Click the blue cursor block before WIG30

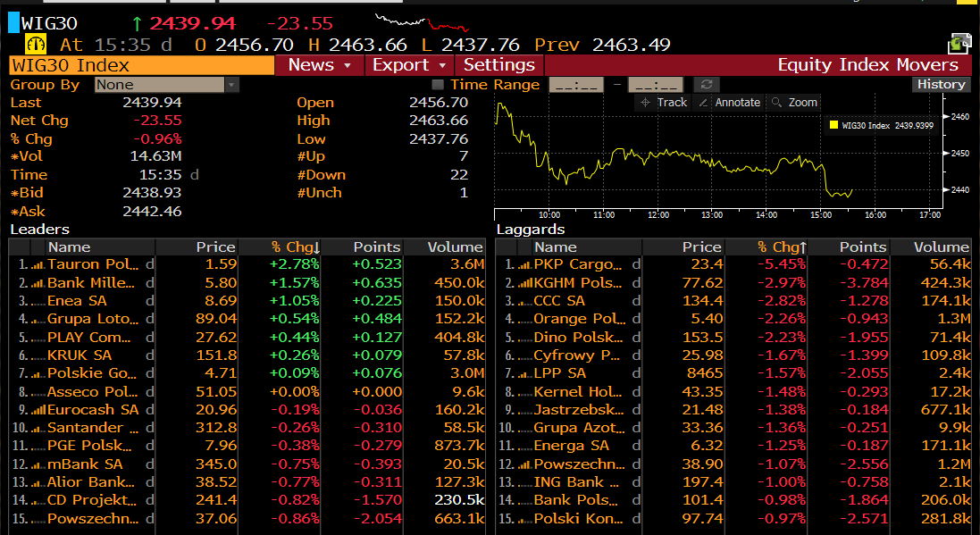(13, 23)
